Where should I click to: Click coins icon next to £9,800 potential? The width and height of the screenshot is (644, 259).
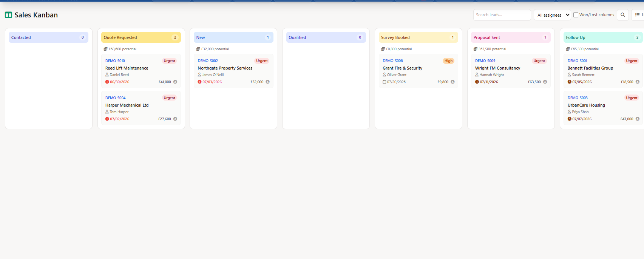point(383,49)
